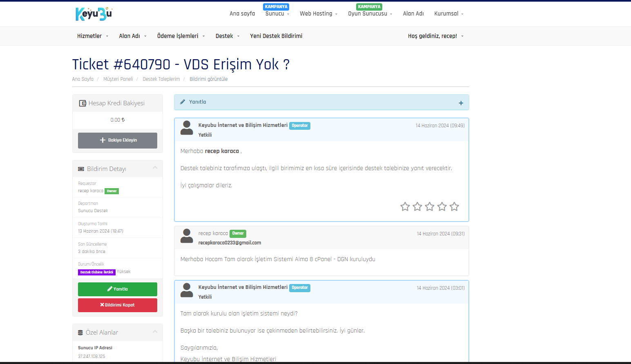Viewport: 631px width, 364px height.
Task: Rate first operator reply two stars
Action: point(417,206)
